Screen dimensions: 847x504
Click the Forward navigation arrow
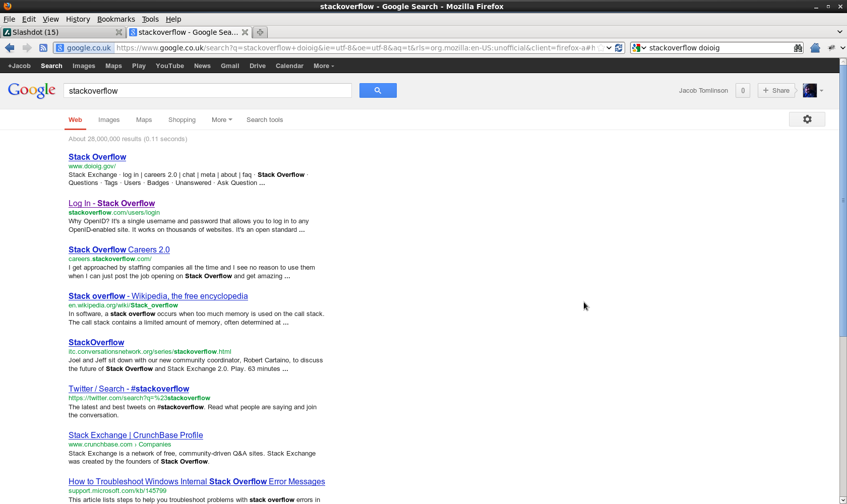click(x=26, y=47)
